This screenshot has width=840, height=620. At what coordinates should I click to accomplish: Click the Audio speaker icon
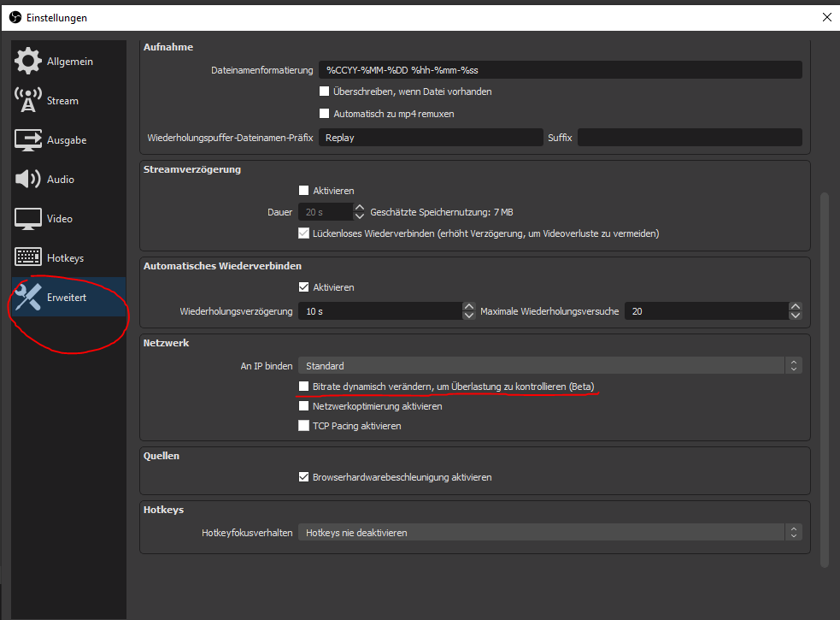point(28,180)
